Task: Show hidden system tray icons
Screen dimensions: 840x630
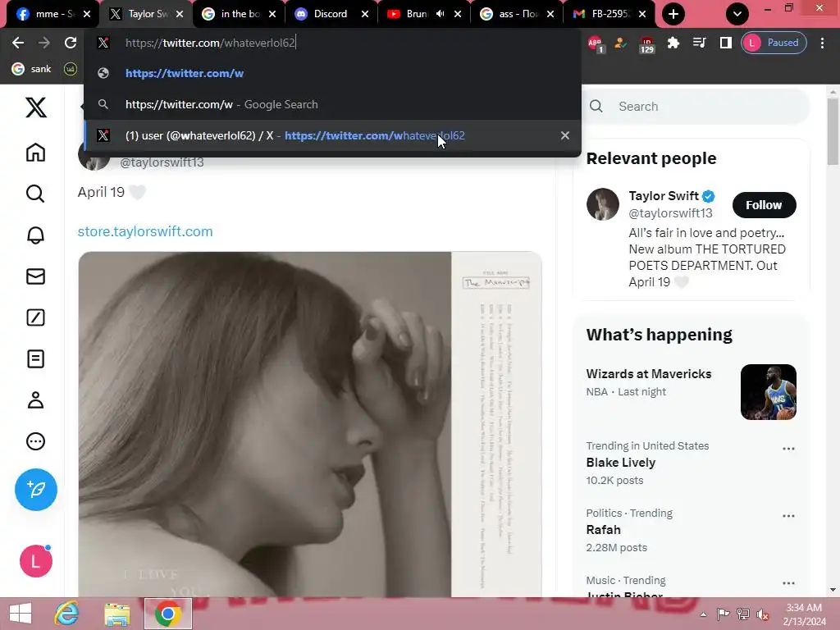Action: click(703, 614)
